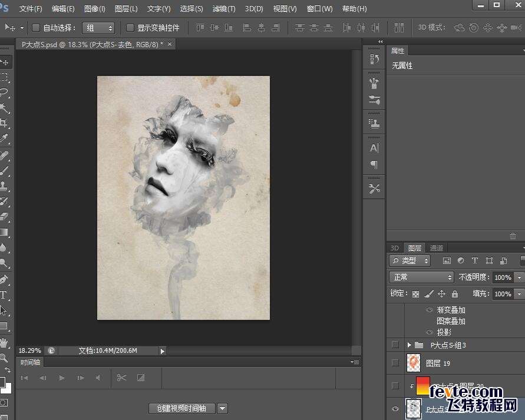The width and height of the screenshot is (525, 420).
Task: Enable the 显示变换控件 checkbox
Action: (130, 28)
